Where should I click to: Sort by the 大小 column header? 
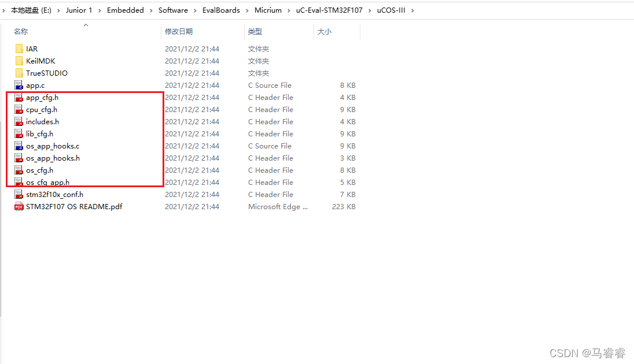coord(325,32)
